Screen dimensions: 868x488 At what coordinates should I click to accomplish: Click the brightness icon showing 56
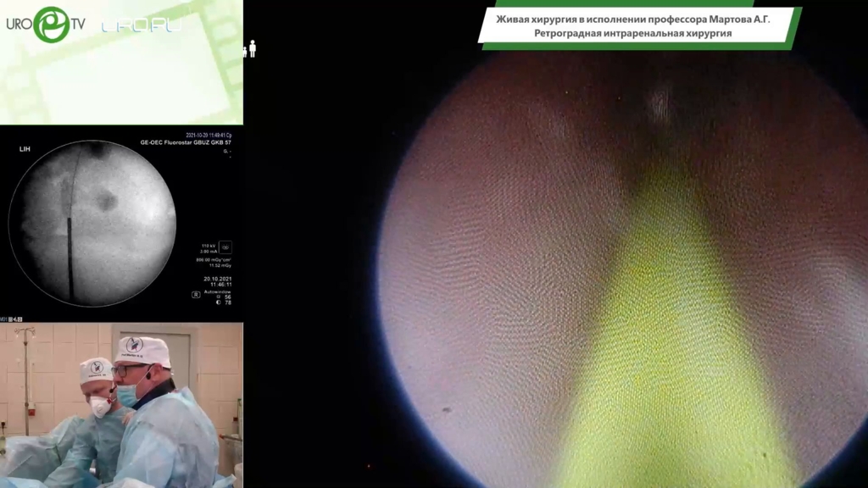coord(219,297)
